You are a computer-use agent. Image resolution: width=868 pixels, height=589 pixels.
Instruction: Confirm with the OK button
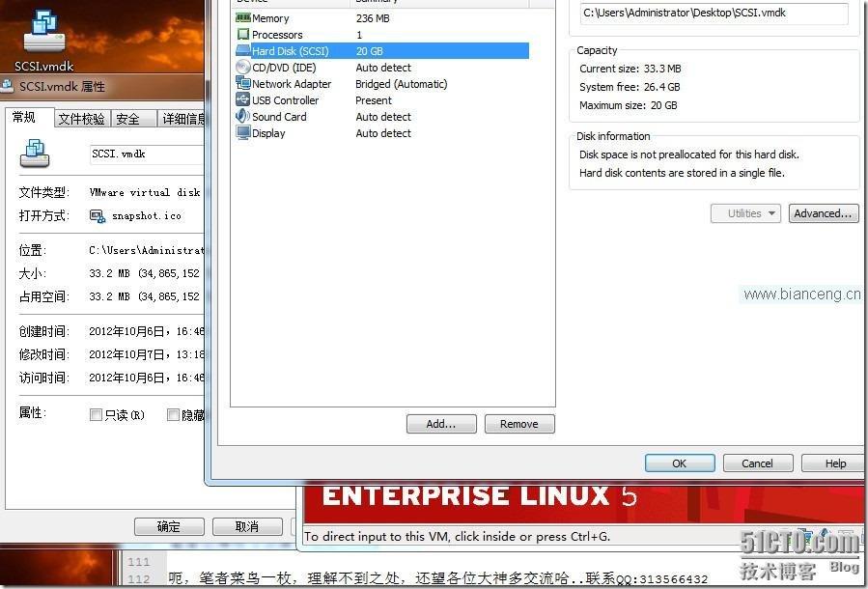click(x=680, y=463)
